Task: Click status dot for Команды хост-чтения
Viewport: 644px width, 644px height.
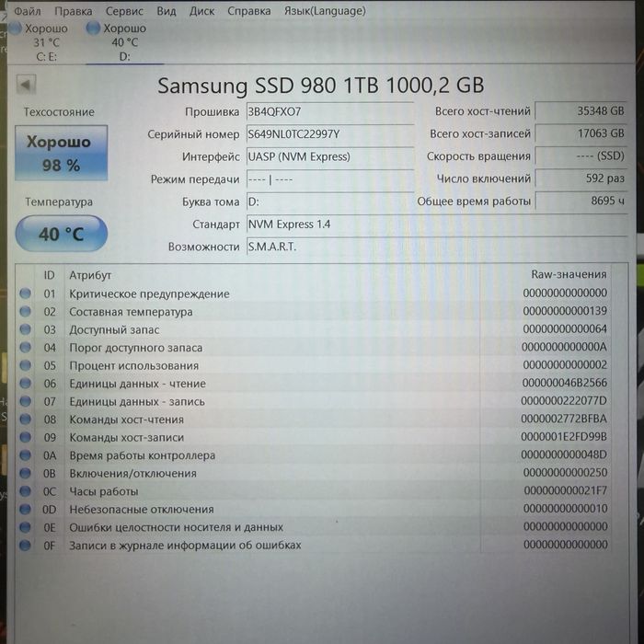Action: click(x=25, y=420)
